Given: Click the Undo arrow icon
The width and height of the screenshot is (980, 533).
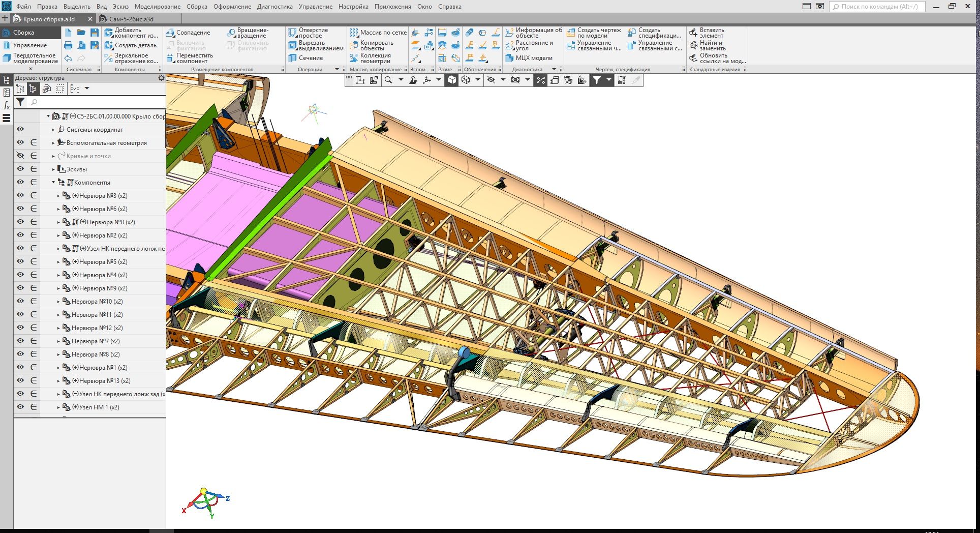Looking at the screenshot, I should (68, 58).
